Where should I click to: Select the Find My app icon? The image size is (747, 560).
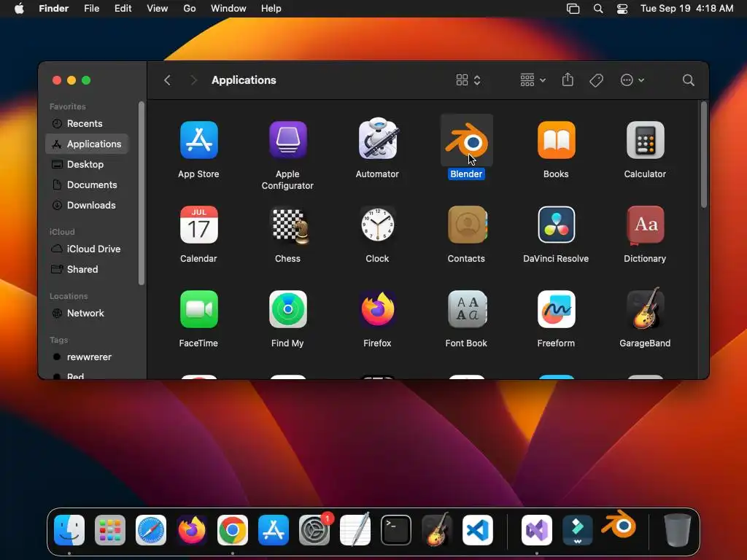[287, 309]
